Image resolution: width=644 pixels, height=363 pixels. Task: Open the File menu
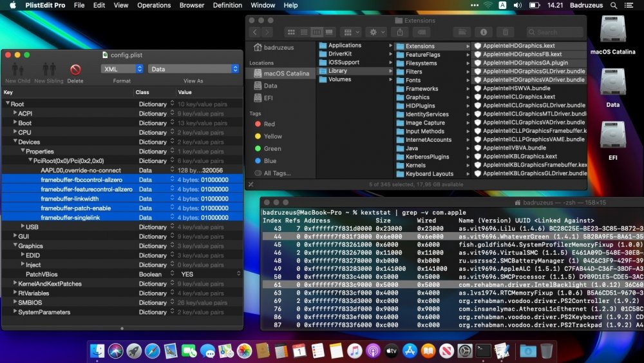[79, 5]
